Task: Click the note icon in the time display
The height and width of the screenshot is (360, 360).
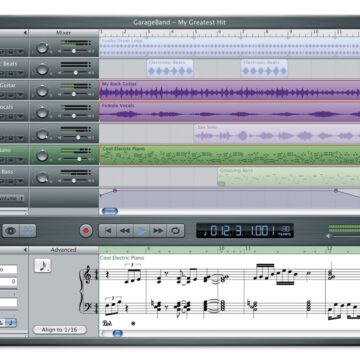Action: point(204,233)
